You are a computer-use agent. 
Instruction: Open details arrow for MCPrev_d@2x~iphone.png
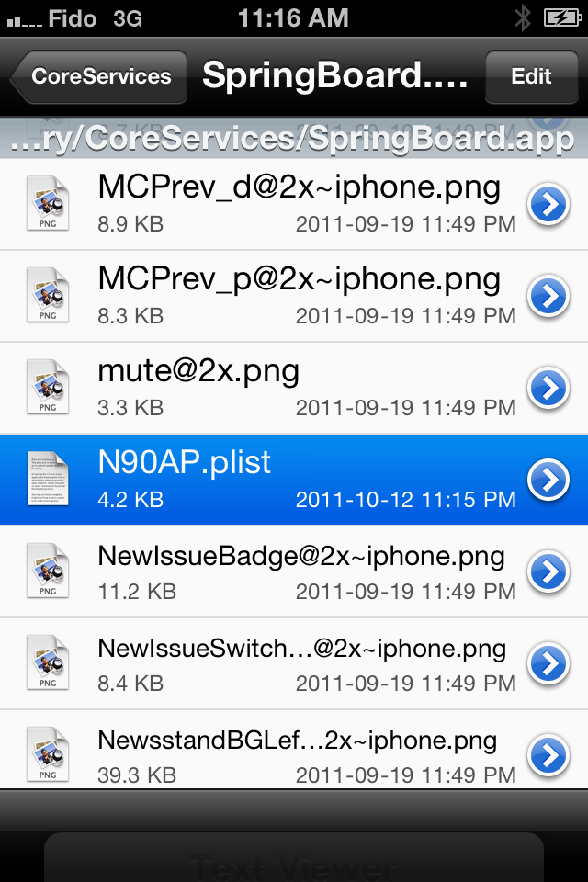[x=548, y=204]
